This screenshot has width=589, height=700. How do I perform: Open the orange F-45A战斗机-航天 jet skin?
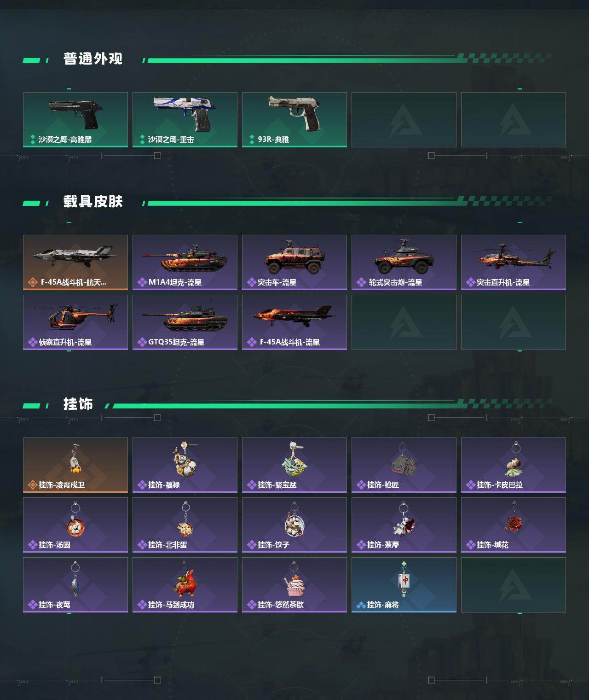point(75,262)
